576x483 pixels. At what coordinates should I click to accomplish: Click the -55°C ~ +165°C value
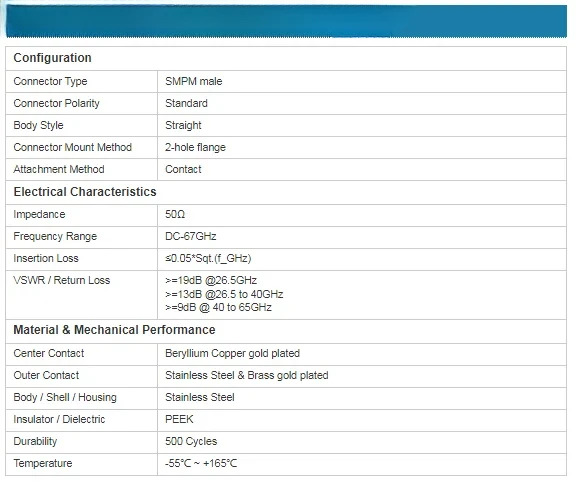coord(201,463)
